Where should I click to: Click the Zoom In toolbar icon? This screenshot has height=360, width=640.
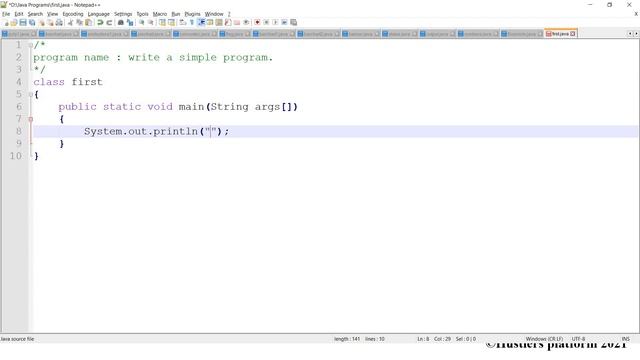pos(142,23)
